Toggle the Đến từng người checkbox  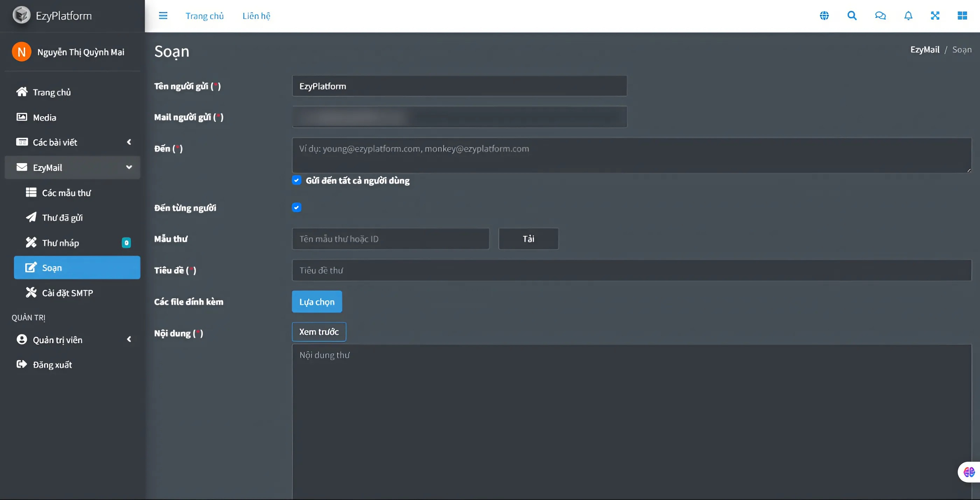coord(296,207)
